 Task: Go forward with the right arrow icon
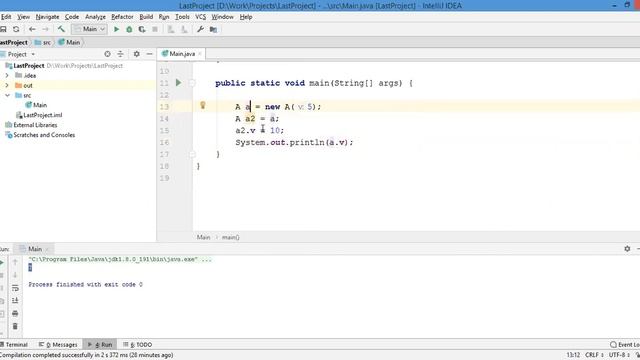tap(45, 29)
